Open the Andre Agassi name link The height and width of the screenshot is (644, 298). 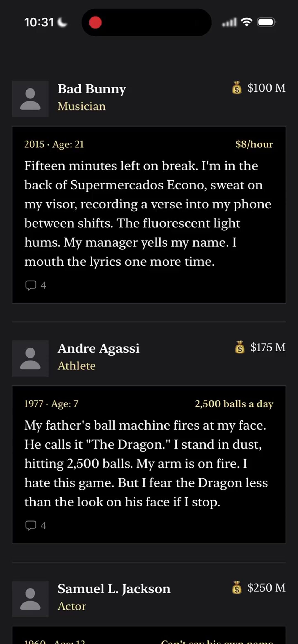99,348
